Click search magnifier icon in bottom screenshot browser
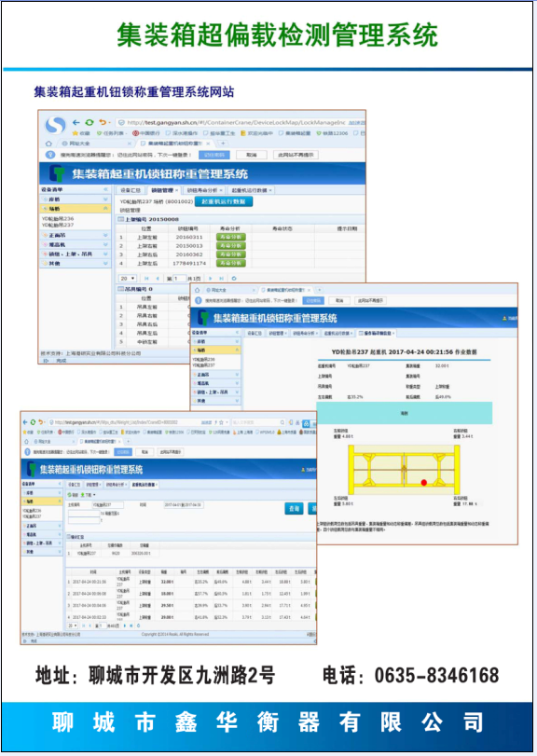Screen dimensions: 537x756 pyautogui.click(x=283, y=422)
